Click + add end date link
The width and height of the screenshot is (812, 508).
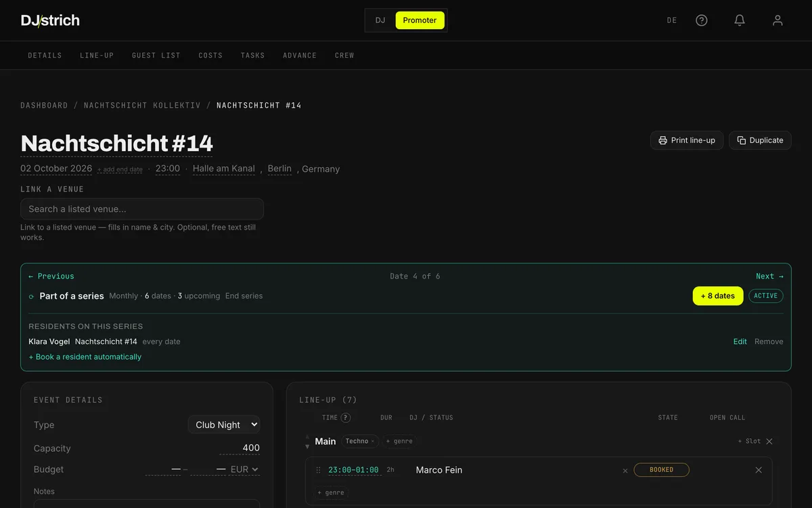pos(120,170)
